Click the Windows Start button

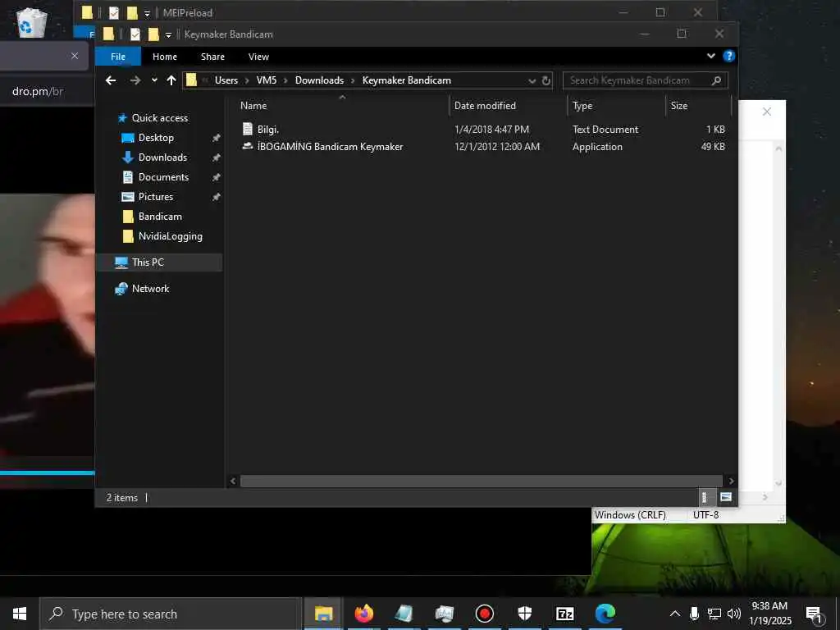(20, 614)
